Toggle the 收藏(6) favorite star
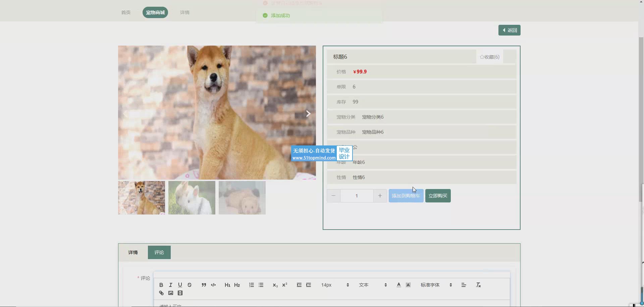The height and width of the screenshot is (307, 644). click(x=489, y=57)
